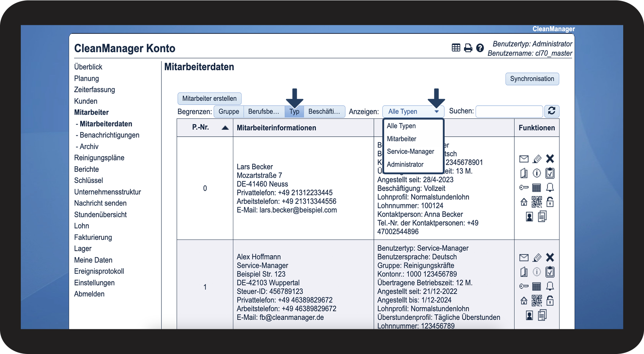Image resolution: width=644 pixels, height=354 pixels.
Task: Choose Alle Typen in the dropdown list
Action: coord(401,126)
